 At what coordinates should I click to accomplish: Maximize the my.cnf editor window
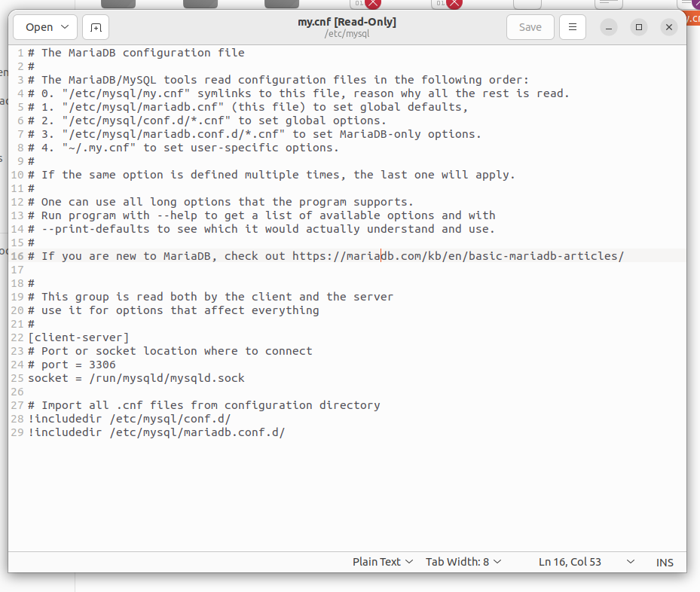pyautogui.click(x=639, y=27)
